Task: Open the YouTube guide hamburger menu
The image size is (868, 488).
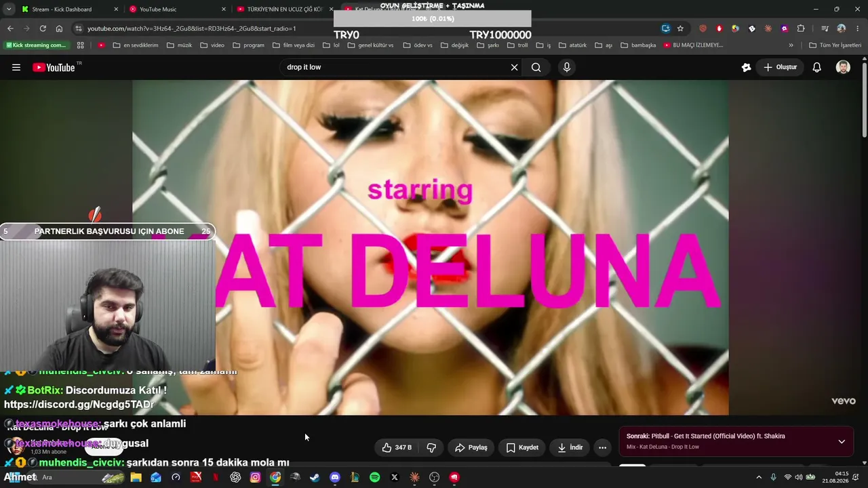Action: coord(16,67)
